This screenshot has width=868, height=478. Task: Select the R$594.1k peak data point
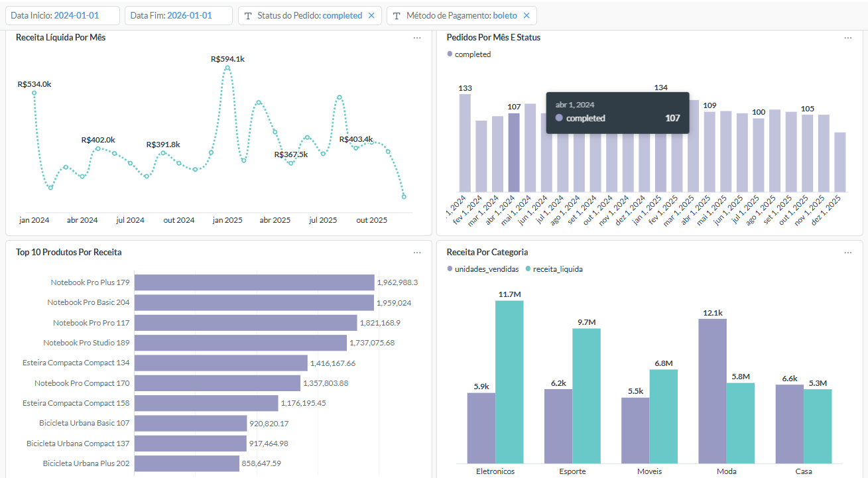click(227, 68)
